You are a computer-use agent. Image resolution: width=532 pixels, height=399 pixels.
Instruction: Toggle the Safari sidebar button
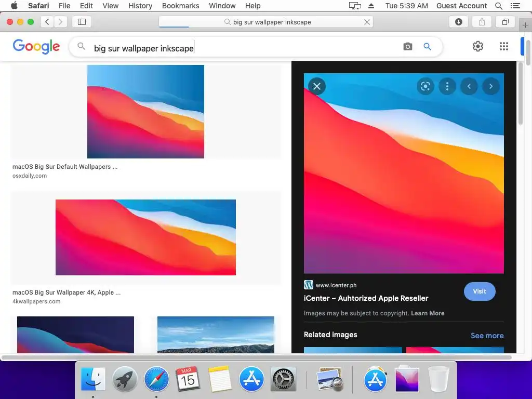82,22
